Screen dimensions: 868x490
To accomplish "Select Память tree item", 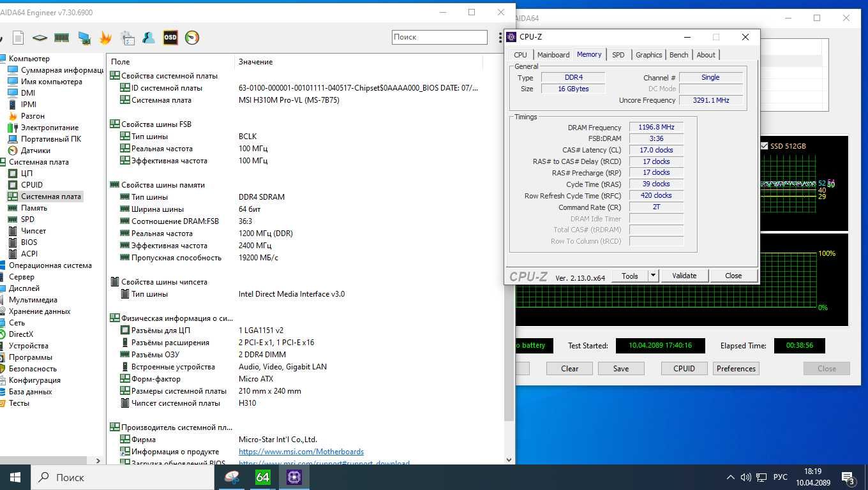I will [x=34, y=208].
